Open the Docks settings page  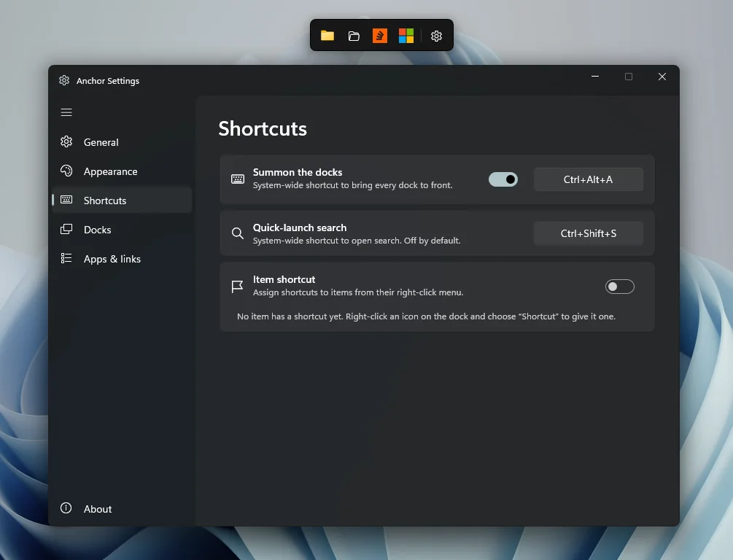point(122,230)
